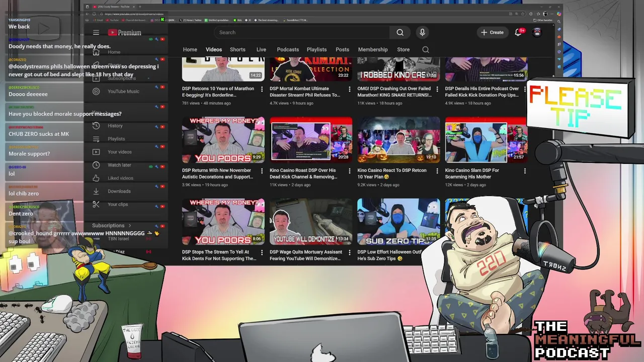Click the YouTube Music icon in the sidebar
This screenshot has width=644, height=362.
click(x=96, y=92)
